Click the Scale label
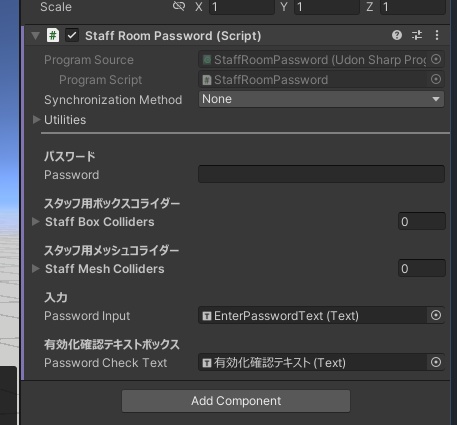This screenshot has height=425, width=457. tap(56, 7)
